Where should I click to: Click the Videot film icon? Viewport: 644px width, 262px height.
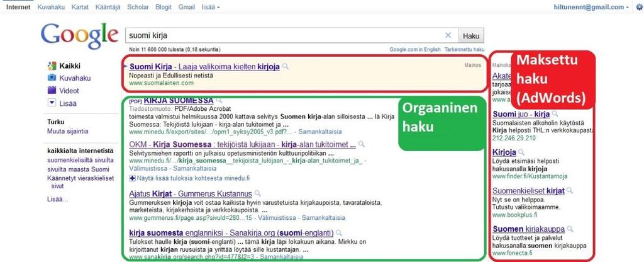point(52,90)
